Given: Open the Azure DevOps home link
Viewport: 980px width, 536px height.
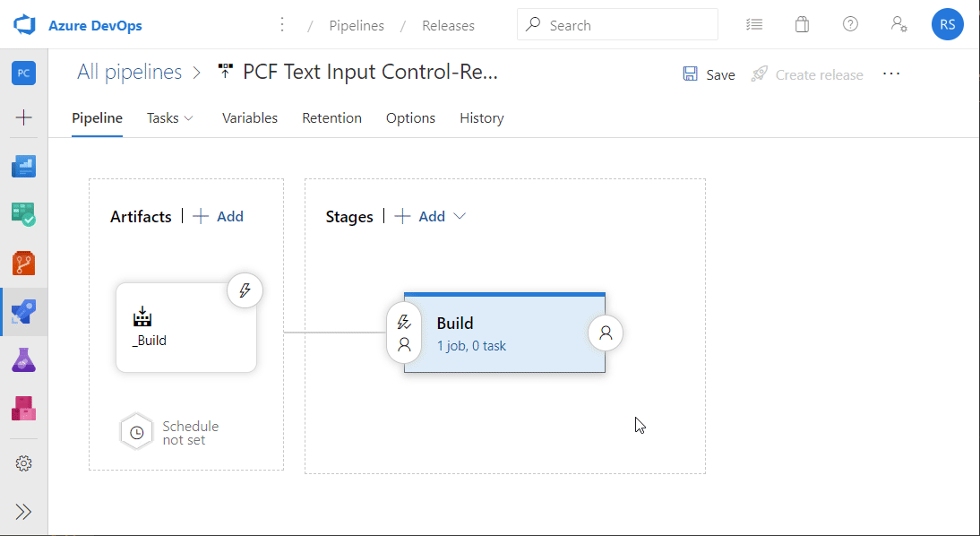Looking at the screenshot, I should [x=95, y=26].
